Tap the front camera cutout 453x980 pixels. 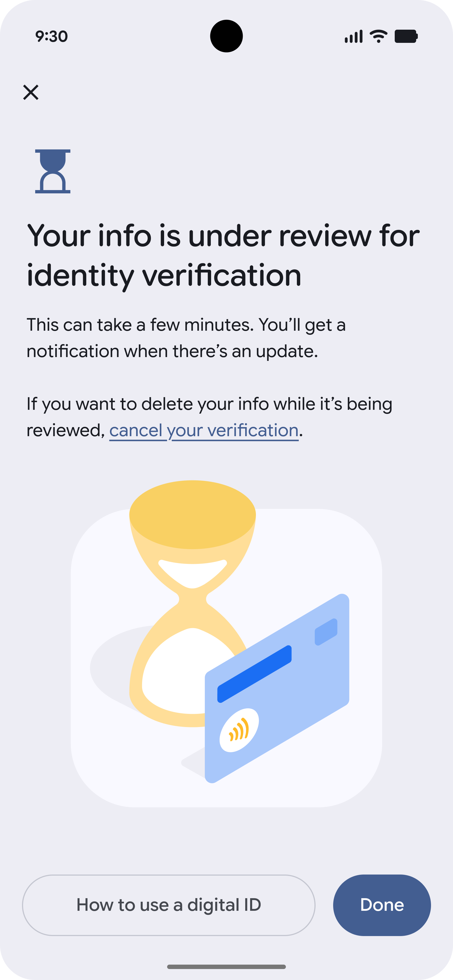point(226,36)
